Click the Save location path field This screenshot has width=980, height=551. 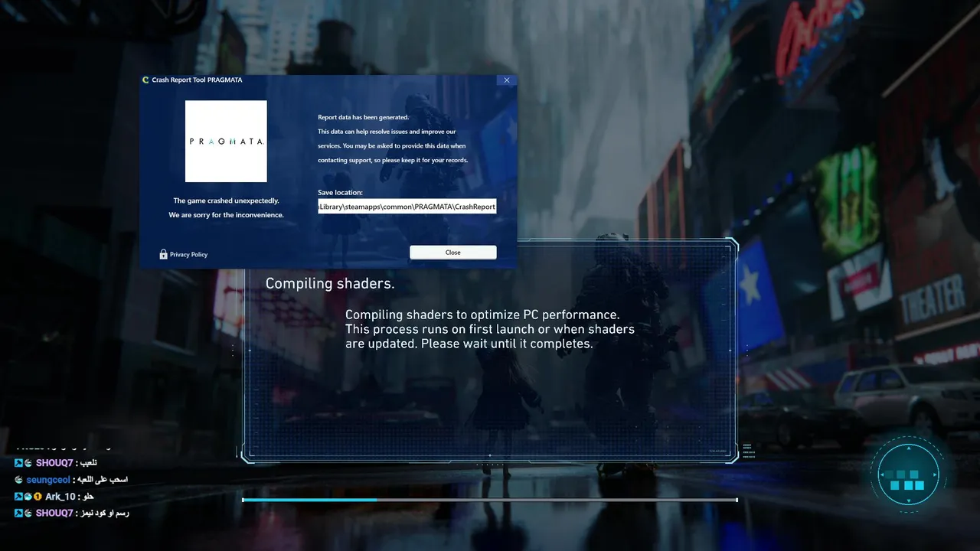pyautogui.click(x=407, y=207)
